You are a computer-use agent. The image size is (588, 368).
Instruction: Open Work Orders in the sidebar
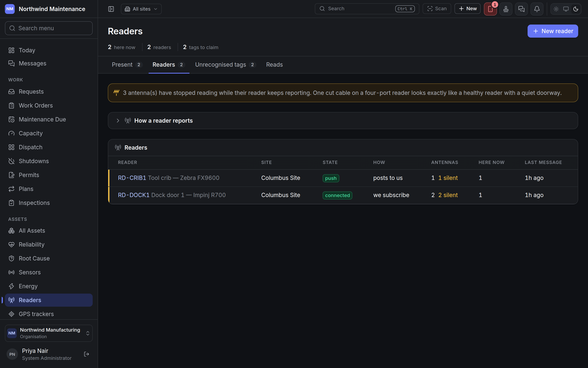(49, 105)
